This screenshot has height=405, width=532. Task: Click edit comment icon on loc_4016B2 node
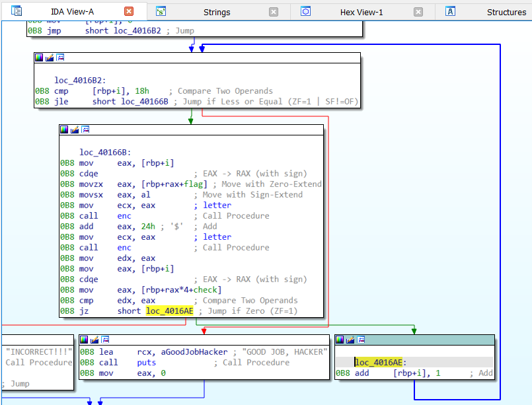click(x=50, y=58)
